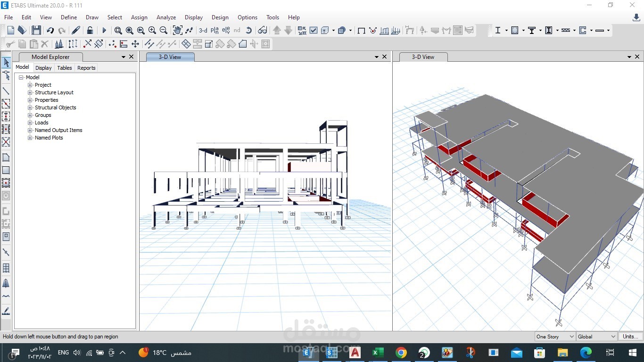
Task: Click the Lock/Unlock Model padlock icon
Action: [x=90, y=31]
